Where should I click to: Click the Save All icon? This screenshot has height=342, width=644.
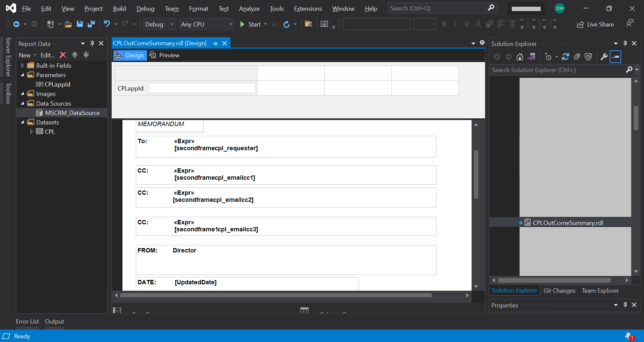point(91,24)
